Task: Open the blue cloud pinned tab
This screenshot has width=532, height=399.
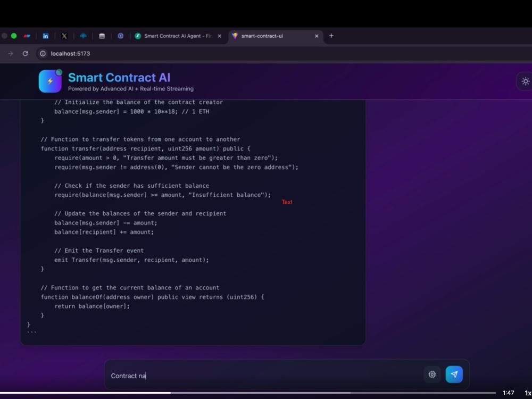Action: pos(83,36)
